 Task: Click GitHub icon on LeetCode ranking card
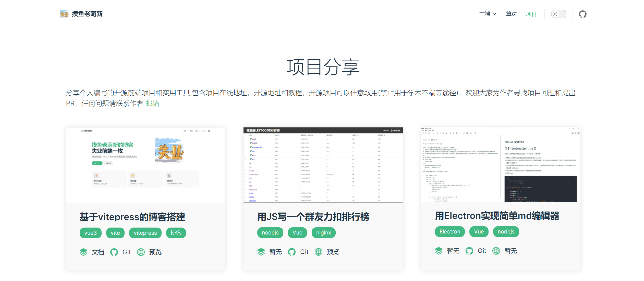(x=292, y=252)
